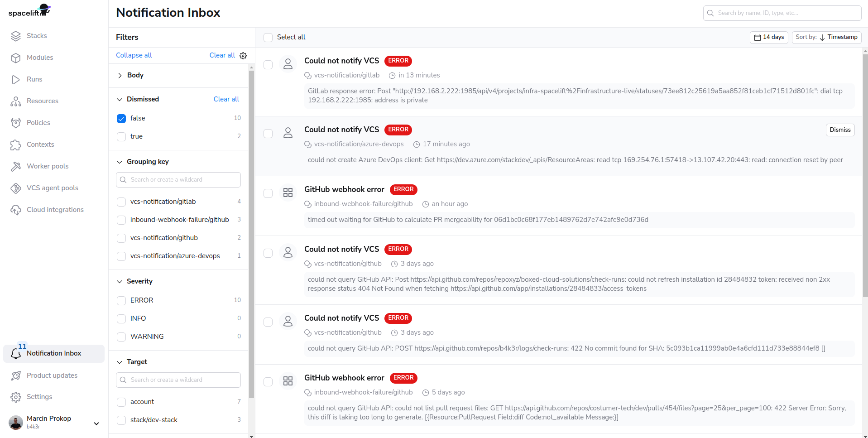Click the notification search field
Image resolution: width=868 pixels, height=438 pixels.
pyautogui.click(x=782, y=13)
